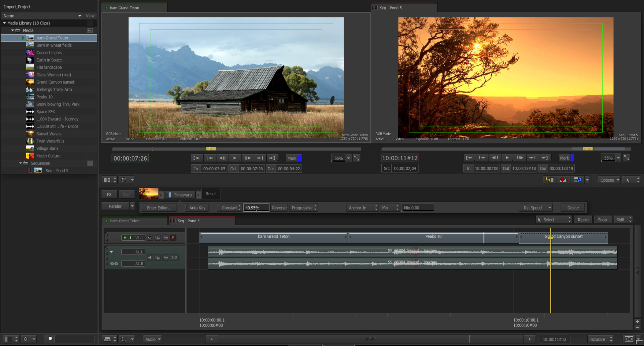Step one frame back in sequence viewer
644x346 pixels.
(495, 158)
